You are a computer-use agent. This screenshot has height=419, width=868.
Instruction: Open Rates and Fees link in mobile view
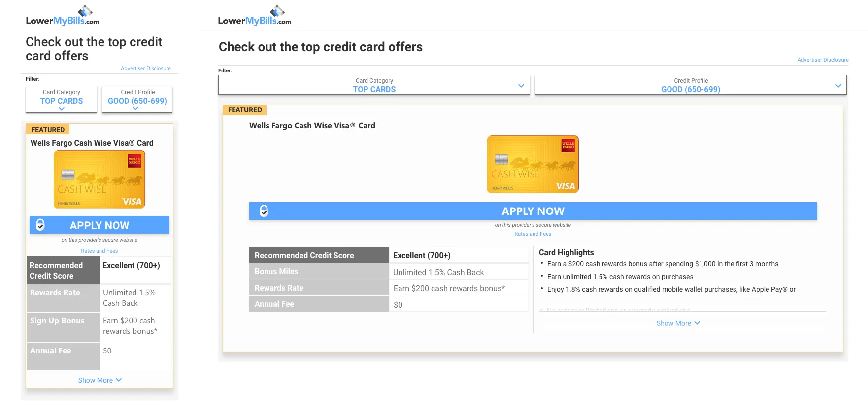point(100,251)
